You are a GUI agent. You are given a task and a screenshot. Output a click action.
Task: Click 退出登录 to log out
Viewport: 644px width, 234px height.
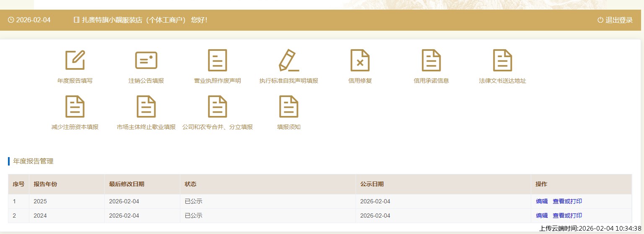click(615, 20)
